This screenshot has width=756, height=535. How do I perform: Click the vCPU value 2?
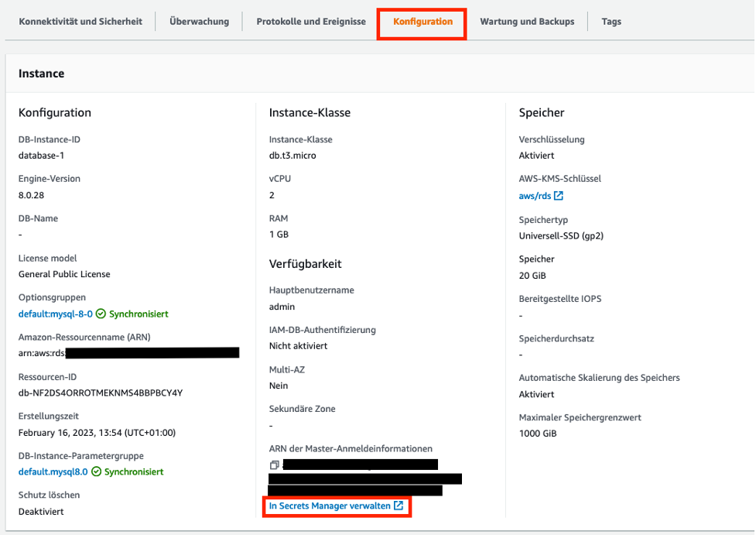tap(272, 195)
